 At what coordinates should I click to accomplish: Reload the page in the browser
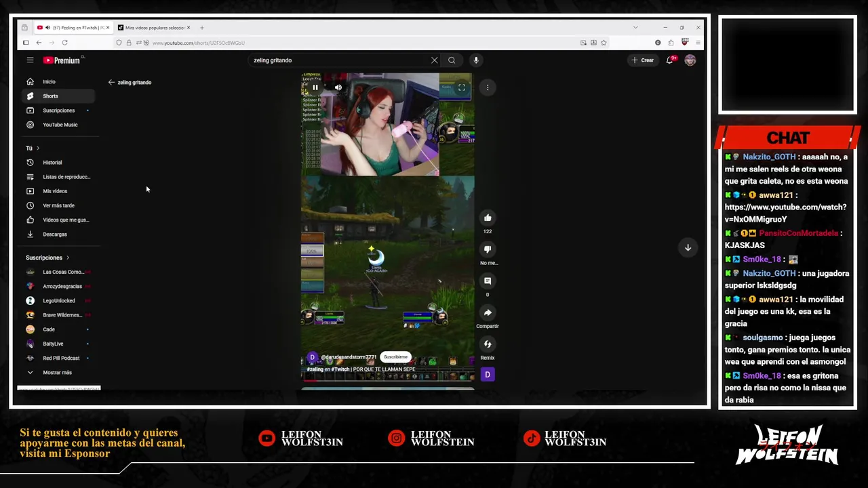pyautogui.click(x=64, y=43)
